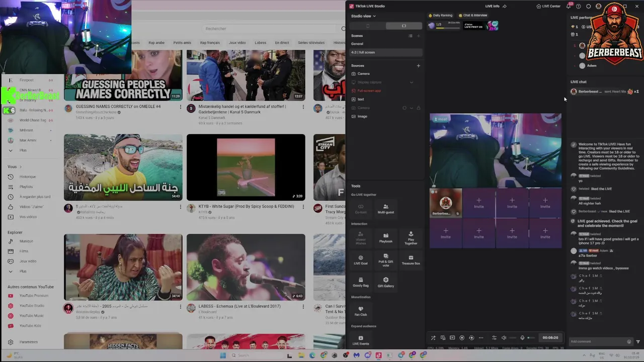Open the notifications bell in TikTok LIVE Studio
Image resolution: width=644 pixels, height=362 pixels.
[x=569, y=6]
